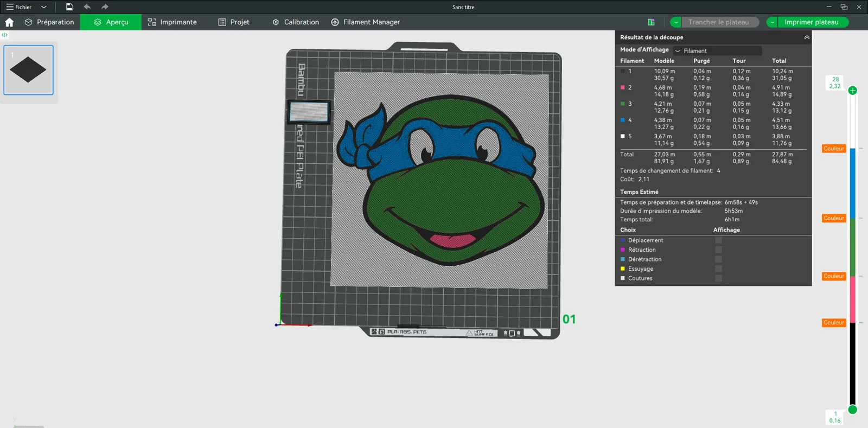This screenshot has width=868, height=428.
Task: Toggle the Déplacement display checkbox
Action: (718, 240)
